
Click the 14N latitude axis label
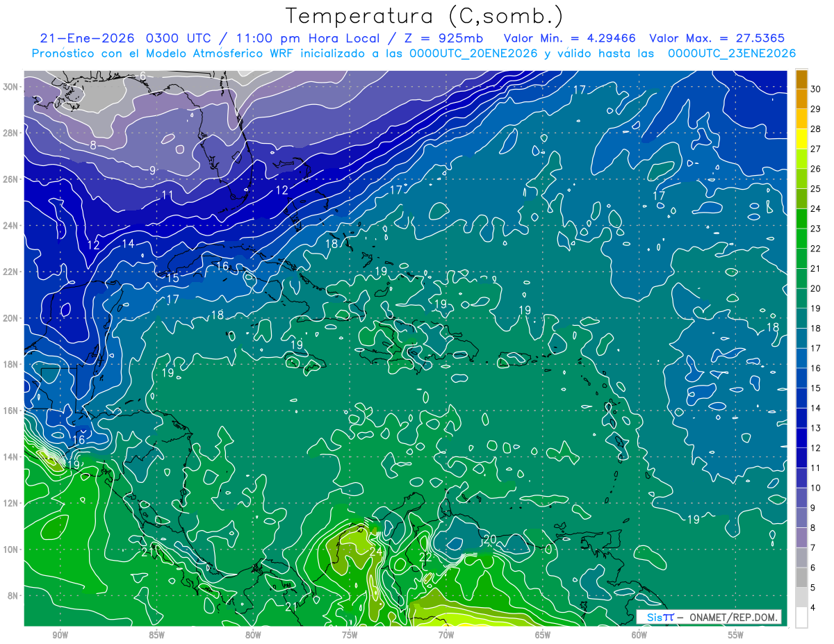point(11,457)
